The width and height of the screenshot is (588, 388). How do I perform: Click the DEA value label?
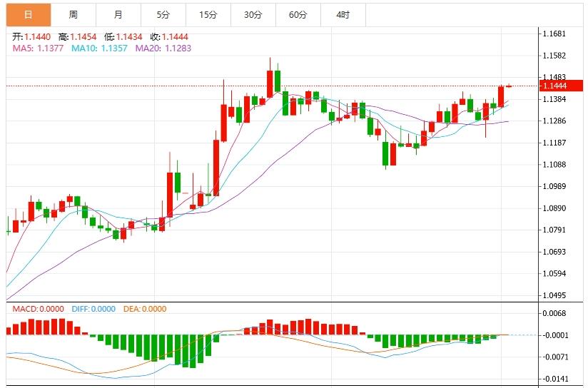coord(146,309)
